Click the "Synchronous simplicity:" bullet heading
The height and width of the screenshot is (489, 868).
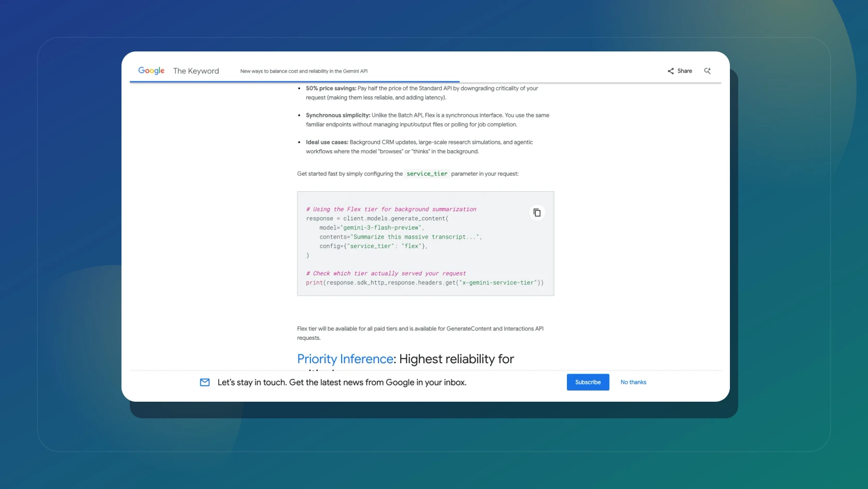(x=338, y=115)
